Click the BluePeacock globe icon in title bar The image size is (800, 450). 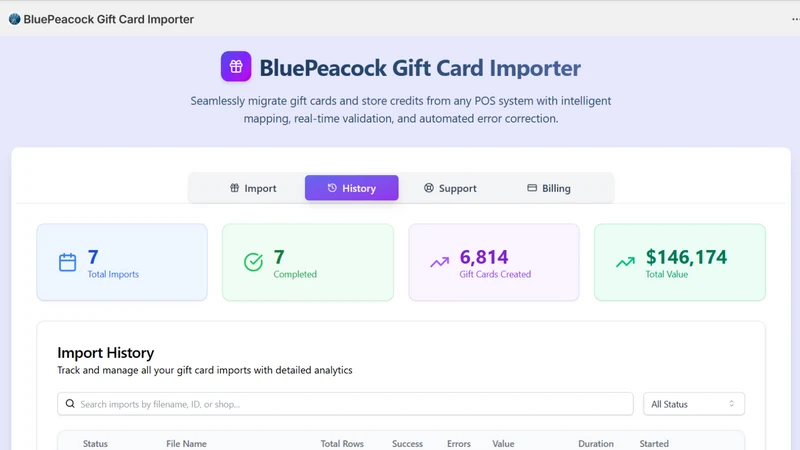(x=14, y=19)
